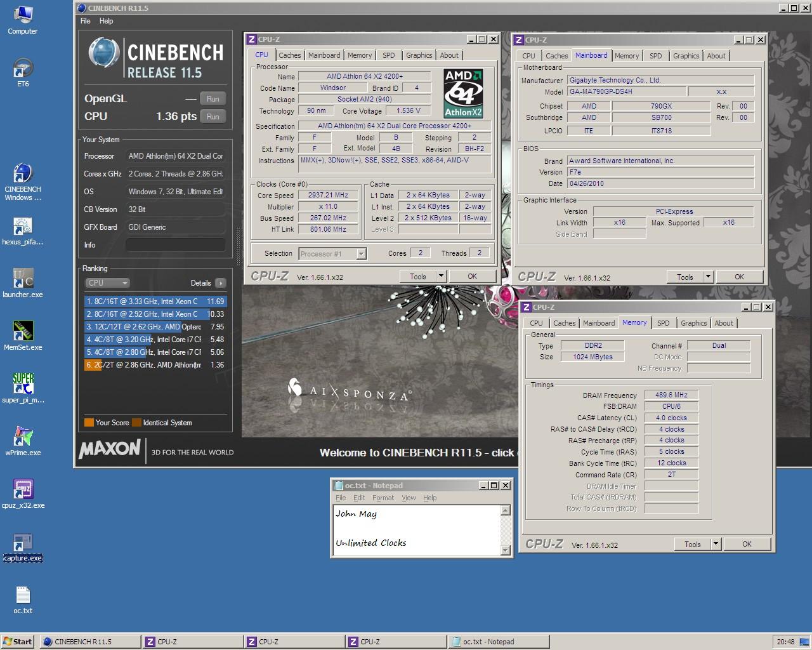Image resolution: width=812 pixels, height=650 pixels.
Task: Click the Identical System legend swatch
Action: [136, 423]
